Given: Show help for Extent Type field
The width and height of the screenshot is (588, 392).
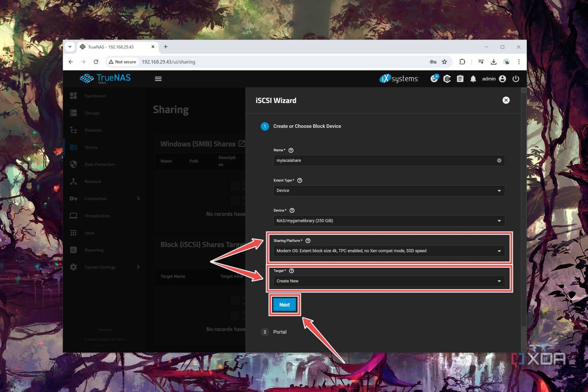Looking at the screenshot, I should 300,180.
